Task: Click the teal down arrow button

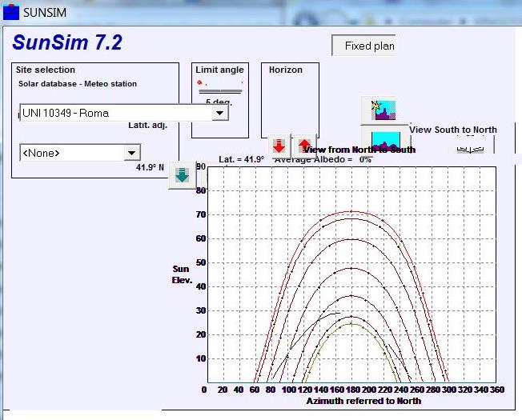Action: click(x=183, y=177)
